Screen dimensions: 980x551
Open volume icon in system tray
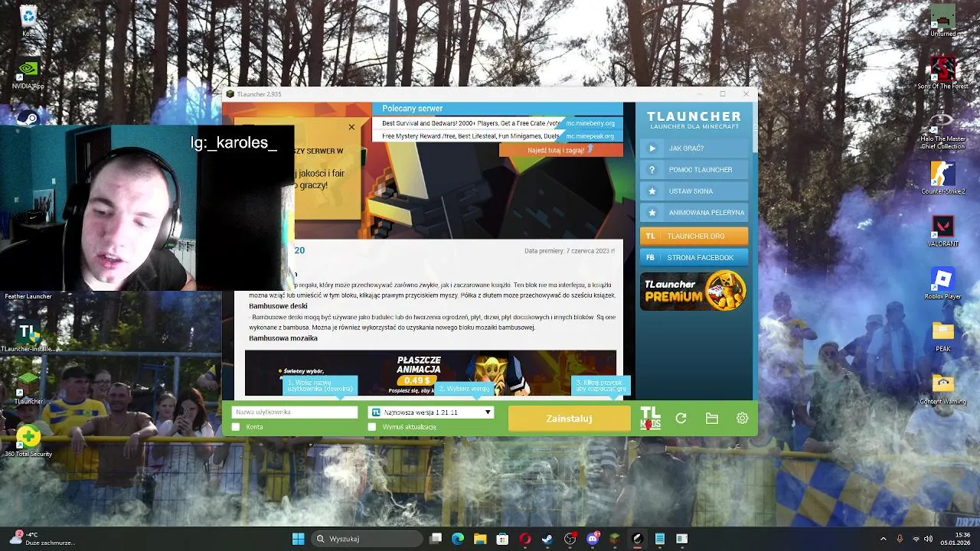929,539
